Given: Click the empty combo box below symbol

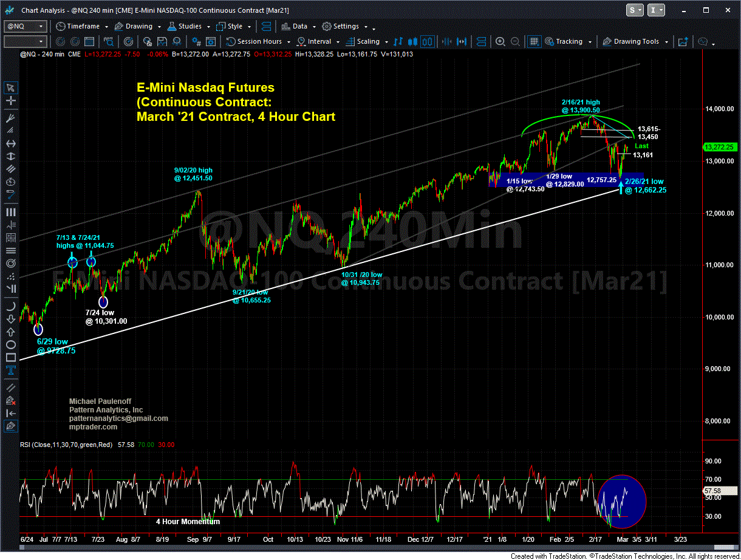Looking at the screenshot, I should pos(25,41).
